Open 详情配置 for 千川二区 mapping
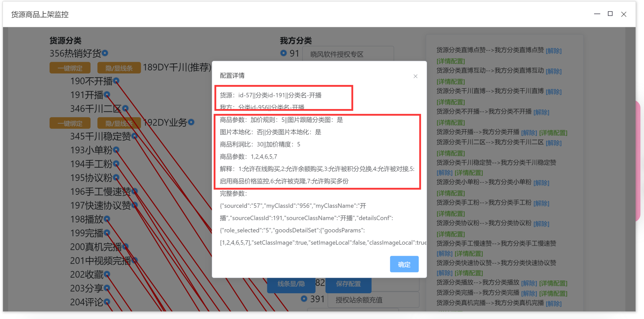The width and height of the screenshot is (644, 319). (x=451, y=153)
